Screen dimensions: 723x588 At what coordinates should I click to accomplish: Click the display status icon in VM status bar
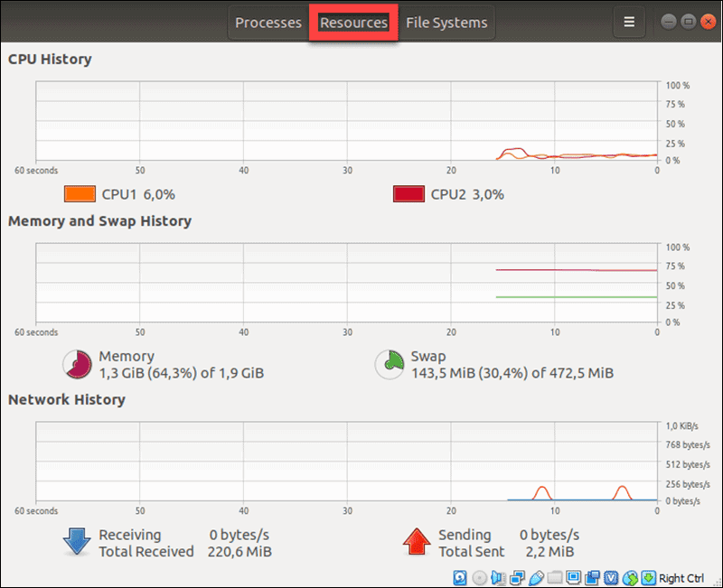click(573, 577)
